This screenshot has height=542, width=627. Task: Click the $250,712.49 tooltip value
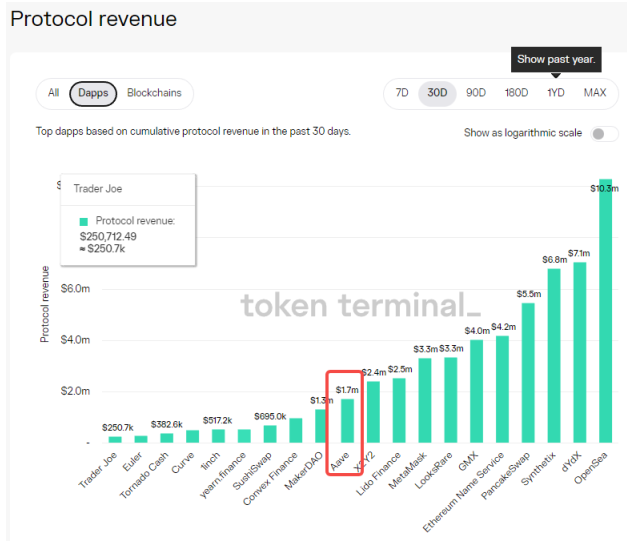[108, 236]
